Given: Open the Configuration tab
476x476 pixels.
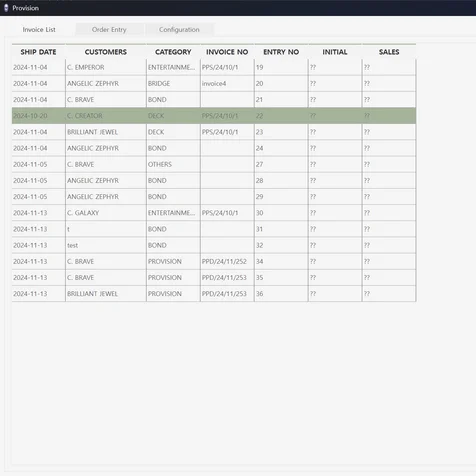Looking at the screenshot, I should (179, 29).
